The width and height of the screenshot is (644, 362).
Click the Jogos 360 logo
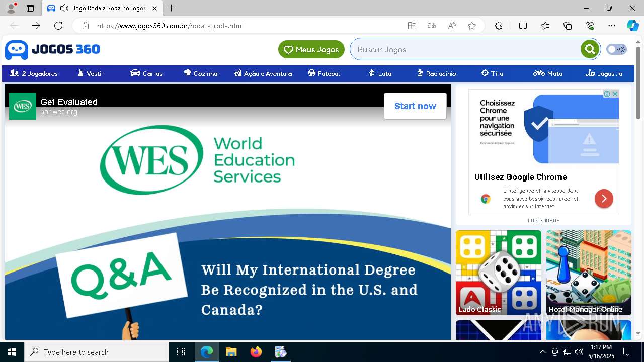point(52,49)
